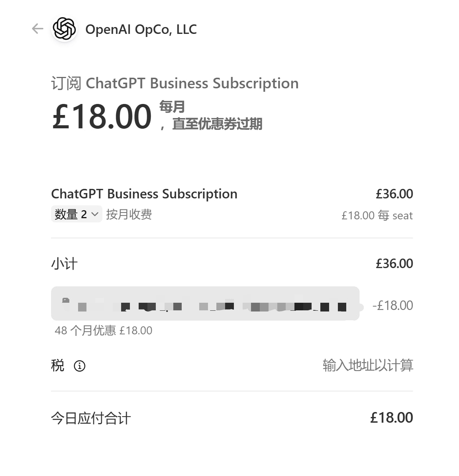
Task: Click the tag icon inside promo code chip
Action: pyautogui.click(x=66, y=300)
